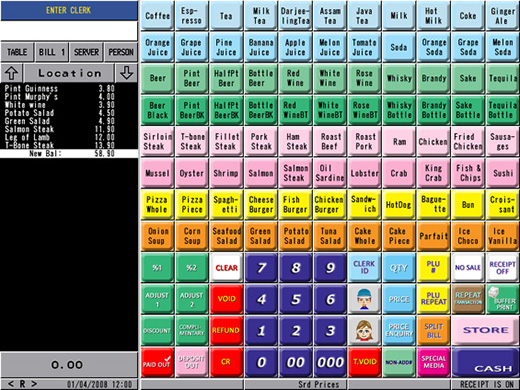Click the Discount key

click(x=157, y=330)
